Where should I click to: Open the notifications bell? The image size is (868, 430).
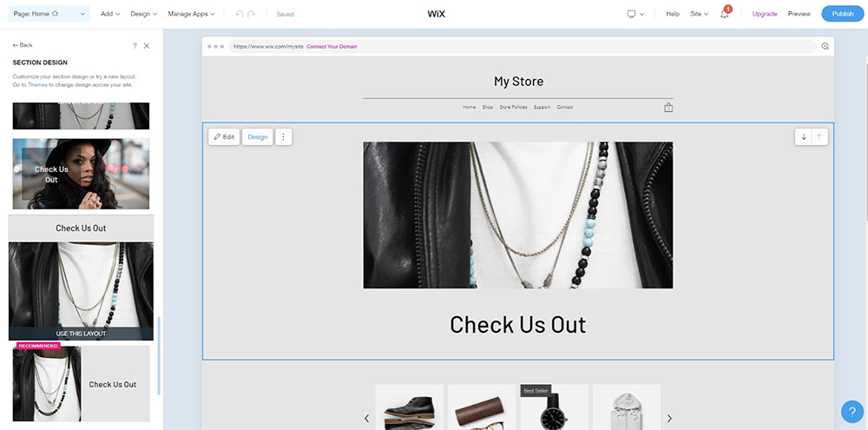point(725,14)
